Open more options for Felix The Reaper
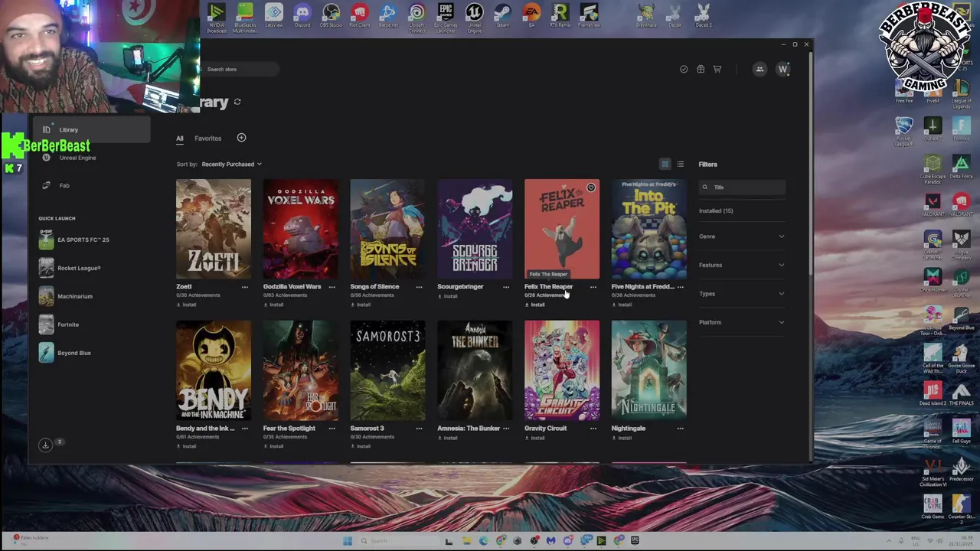The image size is (980, 551). (x=593, y=287)
